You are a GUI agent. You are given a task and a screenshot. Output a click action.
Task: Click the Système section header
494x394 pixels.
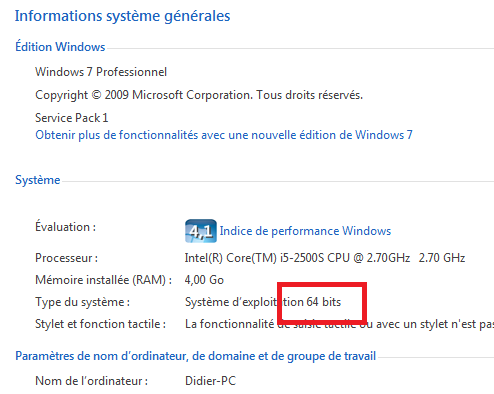pos(38,180)
